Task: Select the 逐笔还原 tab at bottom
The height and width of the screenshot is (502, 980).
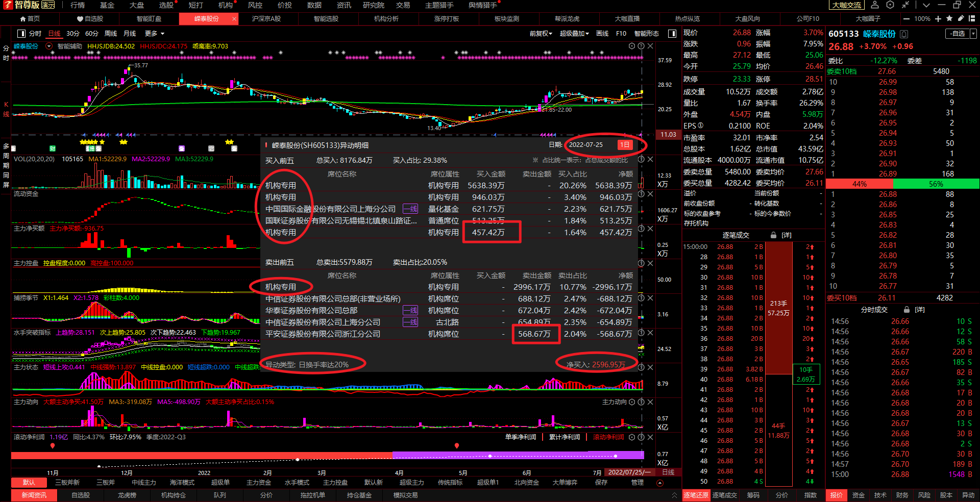Action: click(x=696, y=495)
